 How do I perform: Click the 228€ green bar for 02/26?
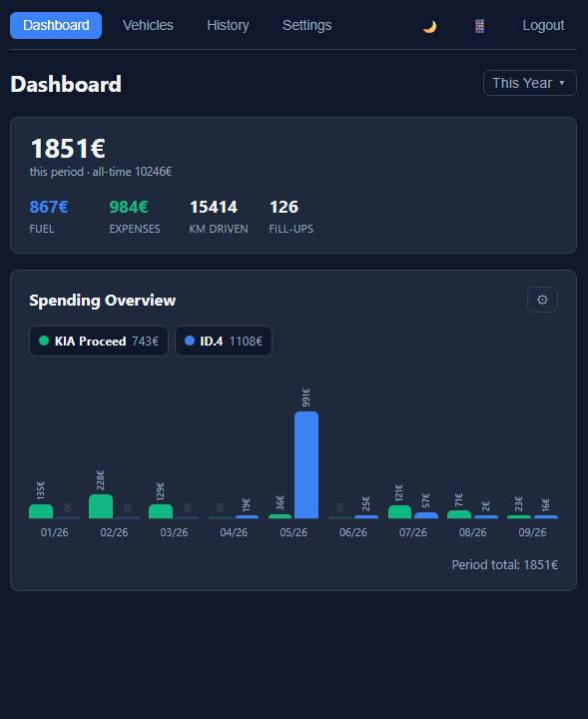pyautogui.click(x=101, y=506)
